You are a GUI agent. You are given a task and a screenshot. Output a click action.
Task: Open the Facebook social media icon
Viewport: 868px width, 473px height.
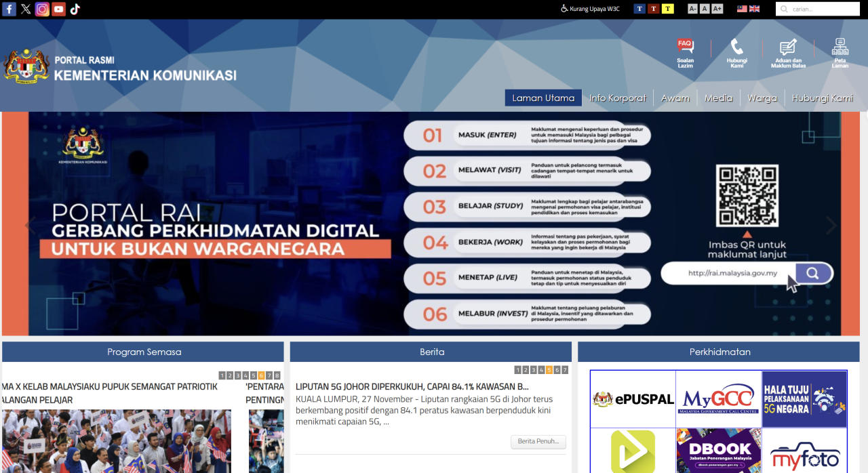[9, 9]
